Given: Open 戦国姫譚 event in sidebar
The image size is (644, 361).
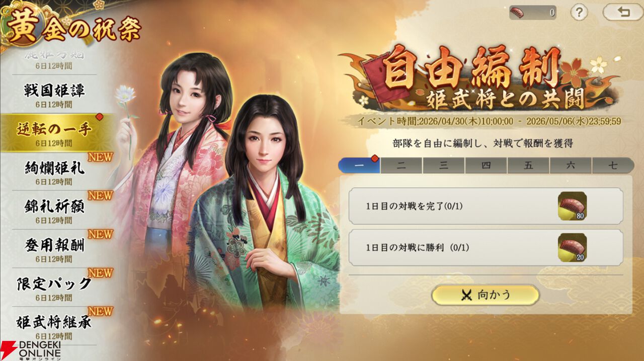Looking at the screenshot, I should (x=54, y=94).
